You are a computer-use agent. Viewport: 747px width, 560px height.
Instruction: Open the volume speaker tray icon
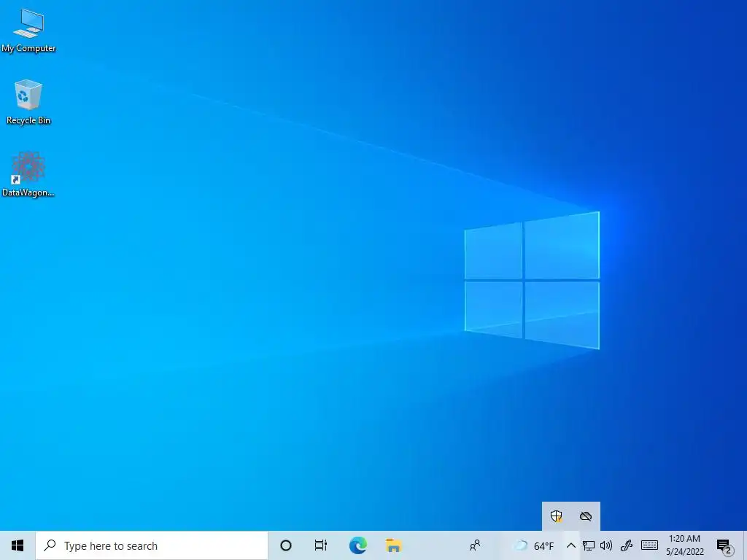[x=606, y=545]
